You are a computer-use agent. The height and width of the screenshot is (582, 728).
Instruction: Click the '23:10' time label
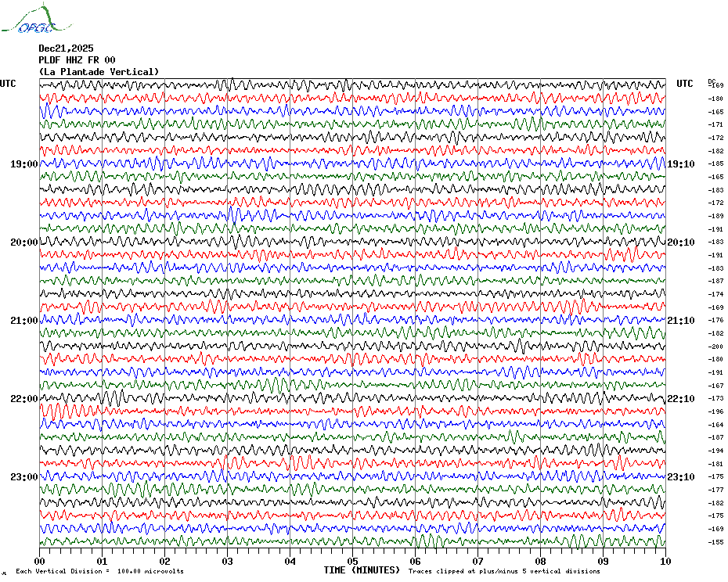[x=681, y=477]
